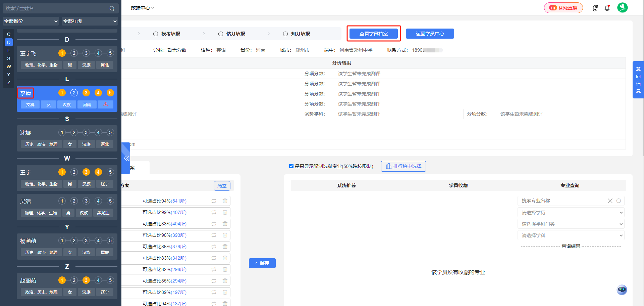644x306 pixels.
Task: Click the magnifier in the student search bar
Action: coord(112,8)
